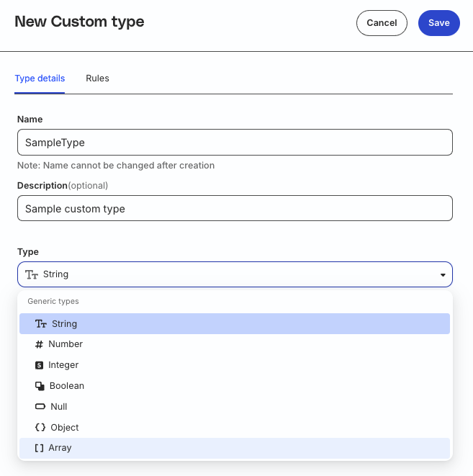This screenshot has height=476, width=473.
Task: Choose the Number type option
Action: (x=235, y=344)
